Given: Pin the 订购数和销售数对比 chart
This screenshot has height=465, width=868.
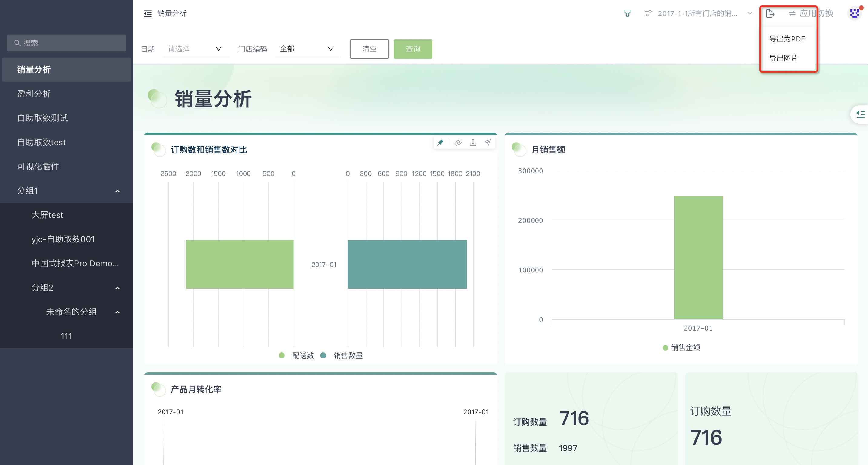Looking at the screenshot, I should coord(440,142).
